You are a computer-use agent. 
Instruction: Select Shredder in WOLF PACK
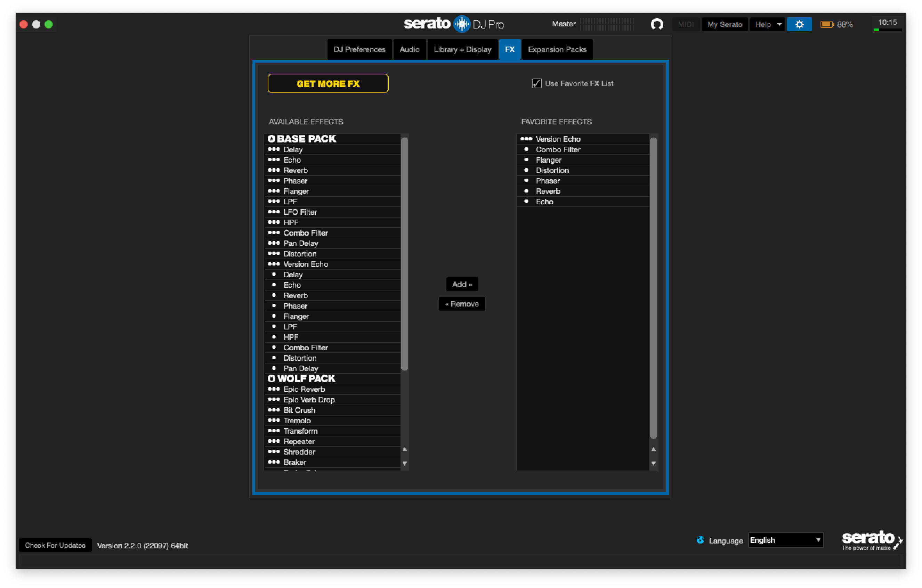332,452
